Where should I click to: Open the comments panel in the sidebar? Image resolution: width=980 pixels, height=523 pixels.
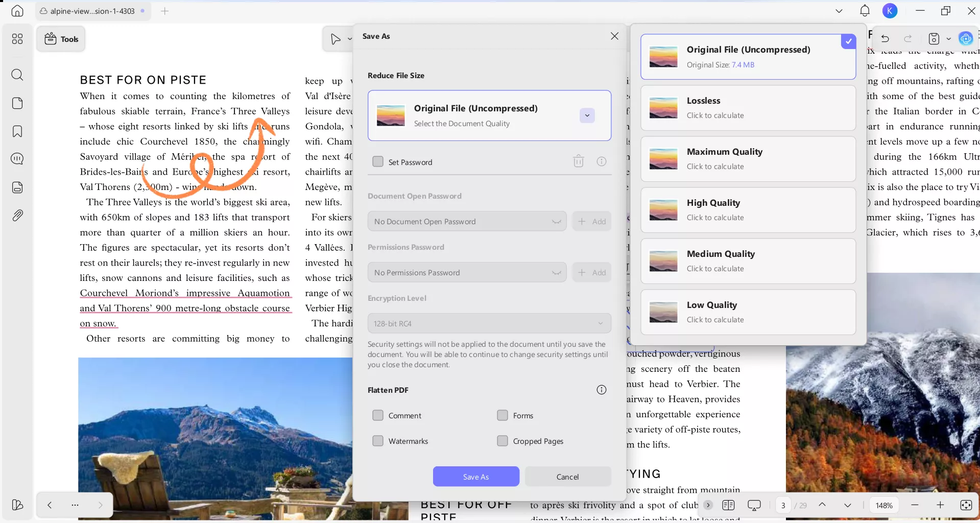point(17,159)
